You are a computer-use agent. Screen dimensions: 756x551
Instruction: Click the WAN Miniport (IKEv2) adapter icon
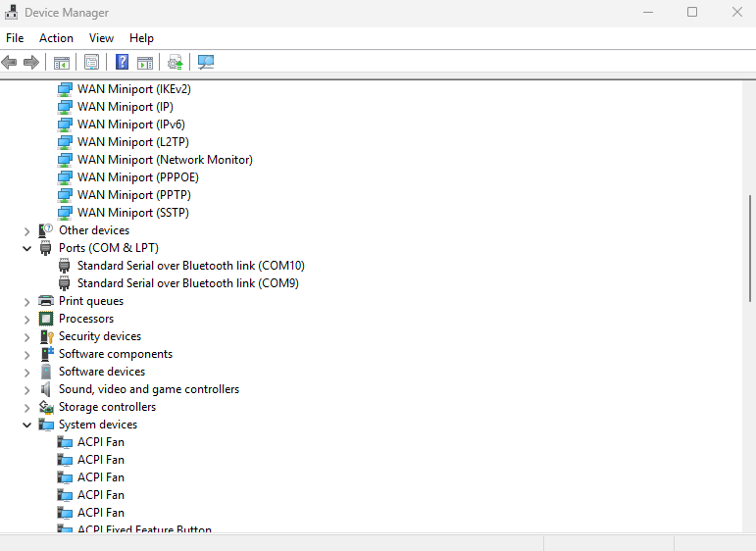pyautogui.click(x=65, y=89)
